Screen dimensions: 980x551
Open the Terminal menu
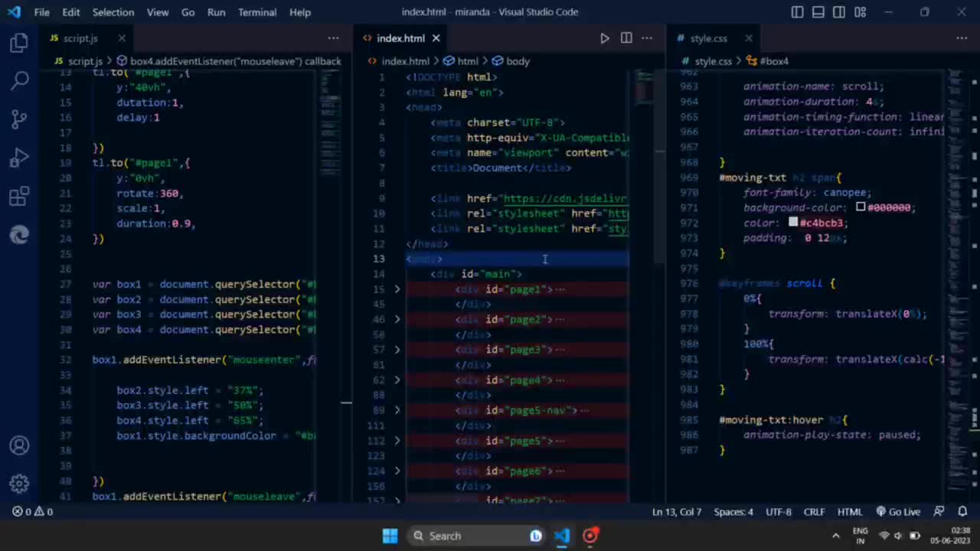257,12
